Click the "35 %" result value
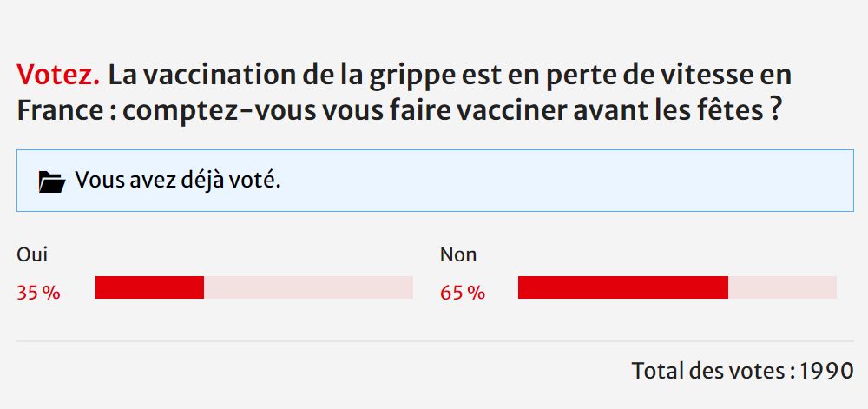 (x=38, y=293)
